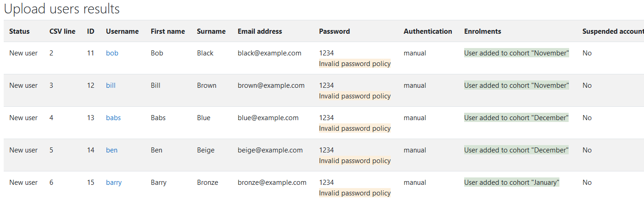Click the Username column header
The width and height of the screenshot is (644, 201).
click(x=122, y=31)
